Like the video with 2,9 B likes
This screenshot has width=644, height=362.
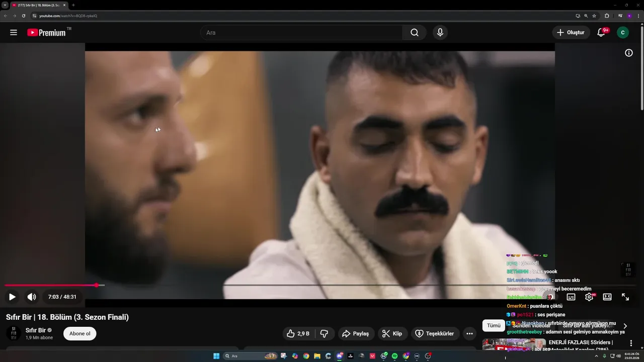click(298, 333)
